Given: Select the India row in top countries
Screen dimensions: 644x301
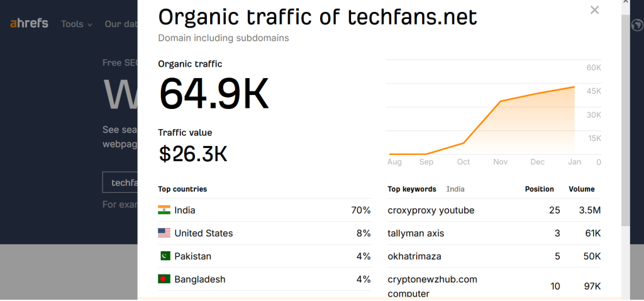Looking at the screenshot, I should (265, 210).
